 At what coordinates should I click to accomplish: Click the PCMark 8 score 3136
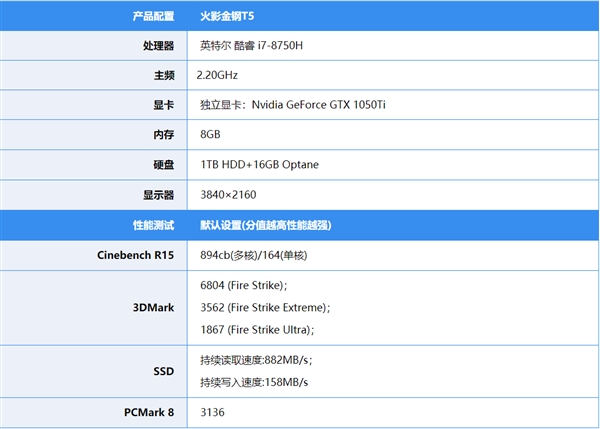pyautogui.click(x=214, y=411)
